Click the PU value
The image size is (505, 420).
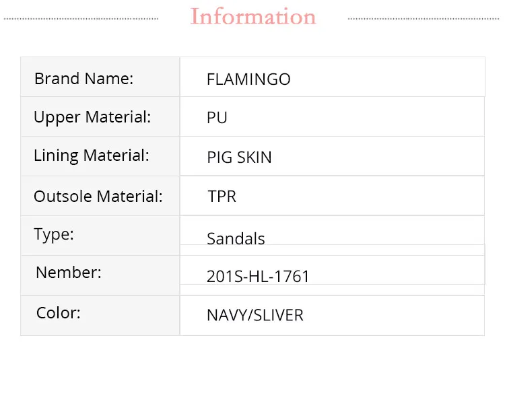point(217,118)
